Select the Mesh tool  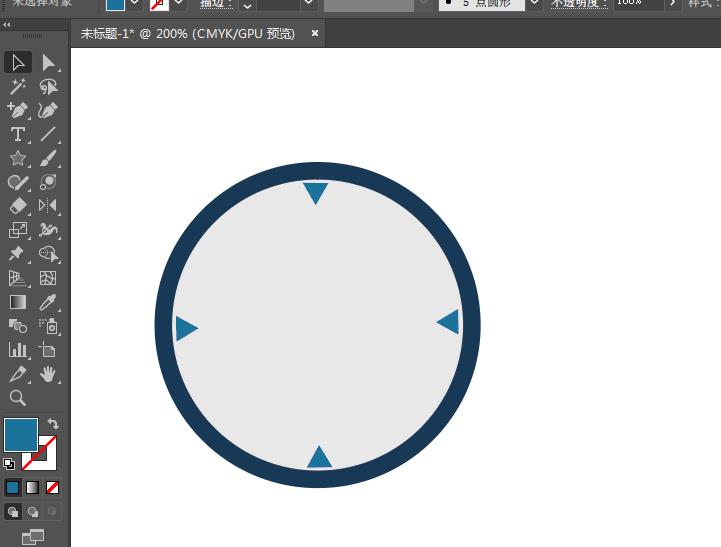point(48,278)
